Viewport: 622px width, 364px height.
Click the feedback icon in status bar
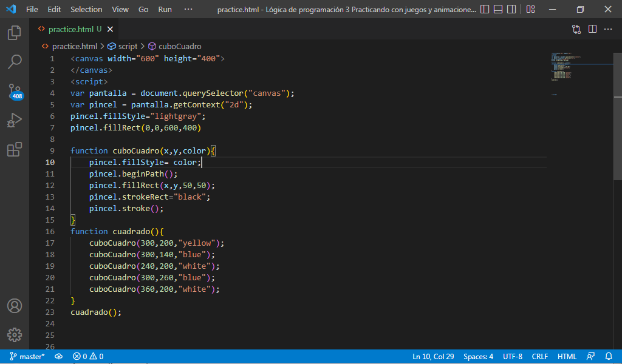click(x=590, y=357)
